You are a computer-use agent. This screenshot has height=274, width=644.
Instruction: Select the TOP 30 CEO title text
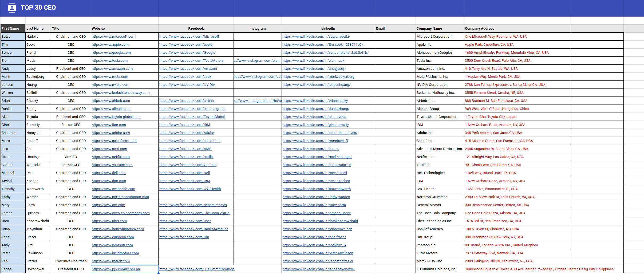coord(38,7)
